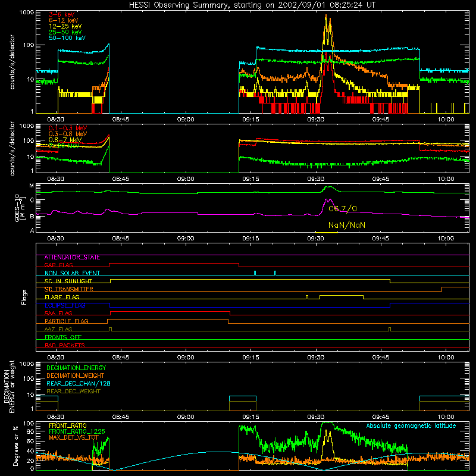Viewport: 476px width, 476px height.
Task: Click the DECIMATION_ENERGY legend label
Action: (76, 368)
